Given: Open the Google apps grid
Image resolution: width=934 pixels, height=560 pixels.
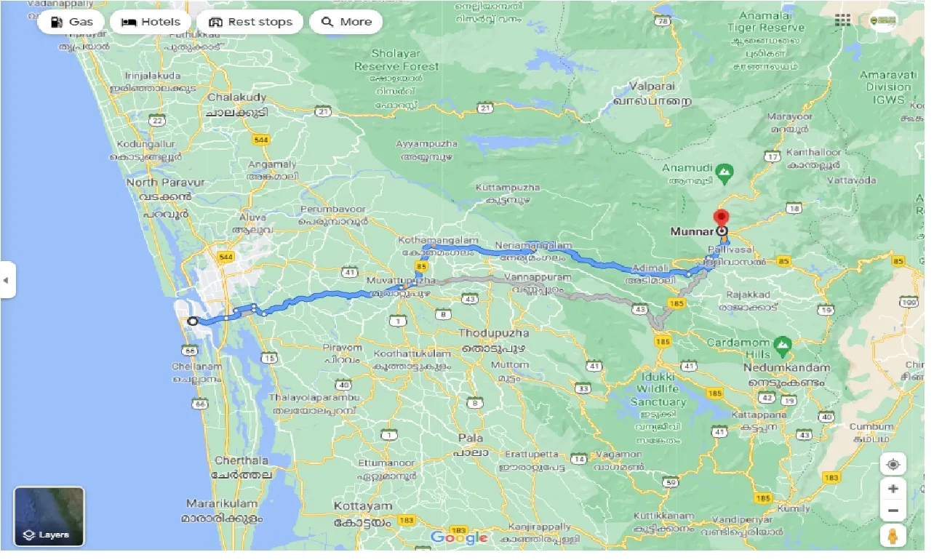Looking at the screenshot, I should [x=842, y=20].
